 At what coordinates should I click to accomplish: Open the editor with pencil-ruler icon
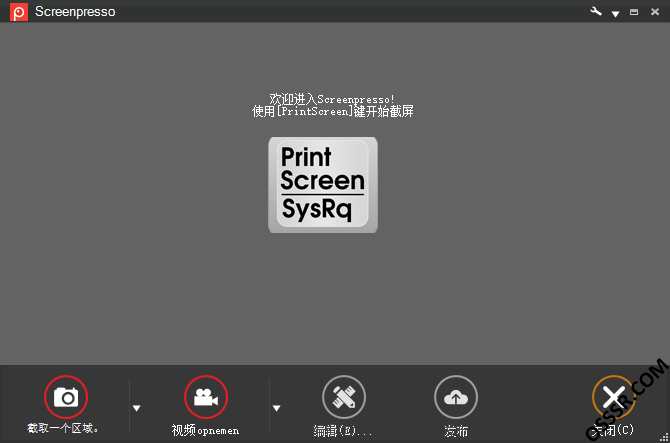(344, 397)
